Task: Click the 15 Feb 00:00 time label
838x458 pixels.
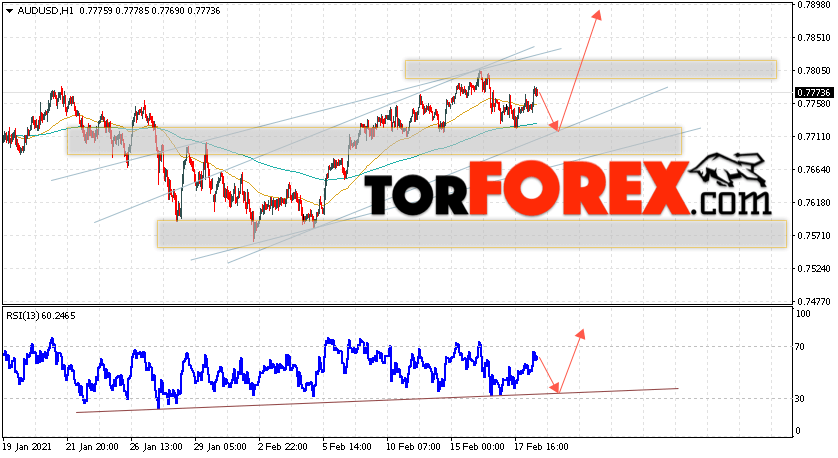Action: tap(477, 447)
